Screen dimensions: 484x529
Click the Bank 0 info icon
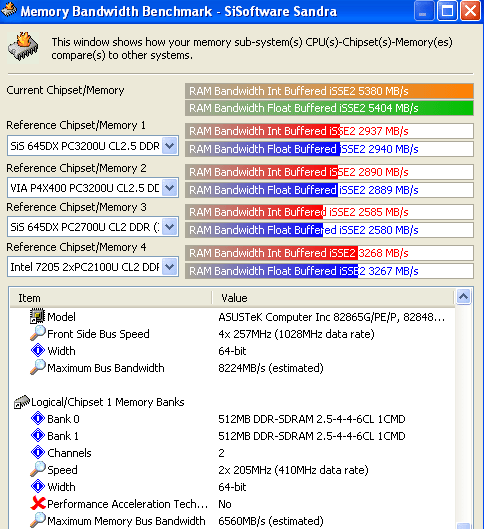pos(37,418)
